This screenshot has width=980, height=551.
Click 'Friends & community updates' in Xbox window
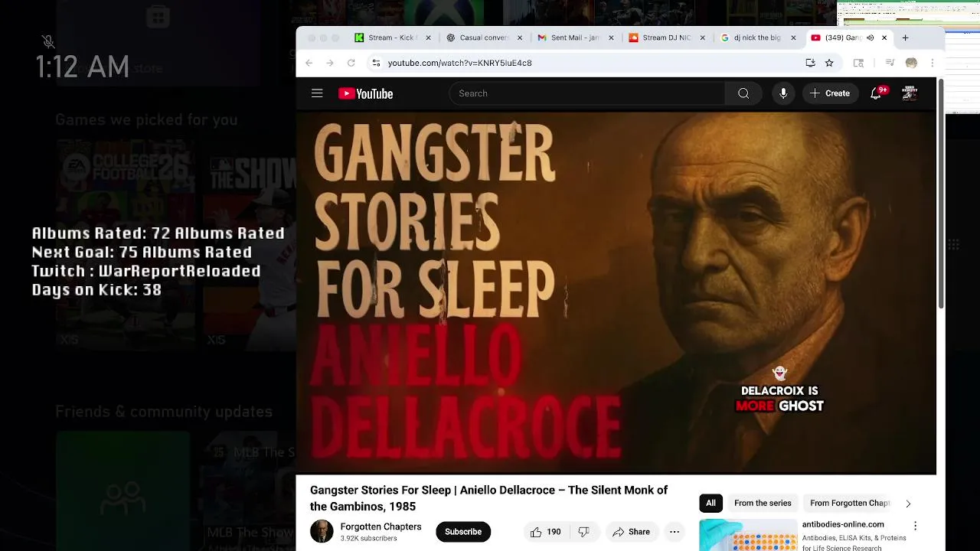(x=164, y=412)
